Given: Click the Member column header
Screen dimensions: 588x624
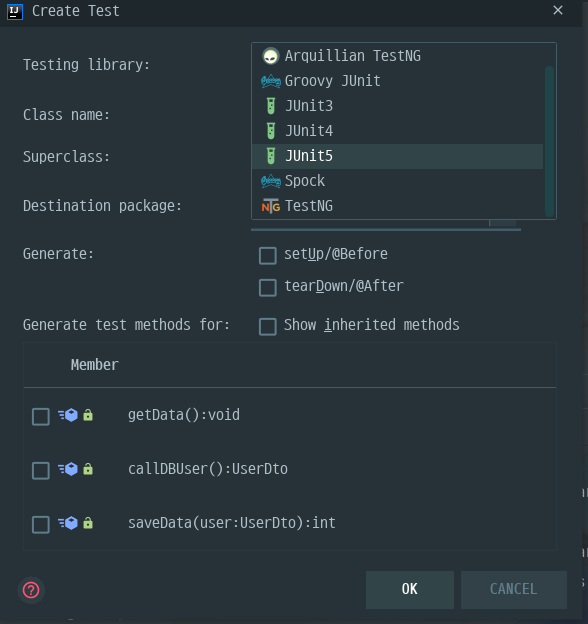Looking at the screenshot, I should [95, 365].
